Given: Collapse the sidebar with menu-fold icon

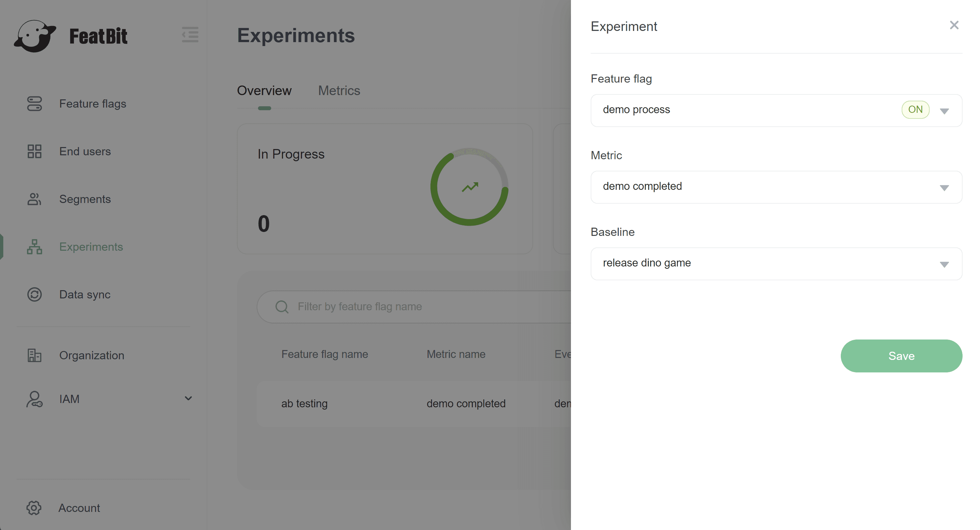Looking at the screenshot, I should click(190, 35).
